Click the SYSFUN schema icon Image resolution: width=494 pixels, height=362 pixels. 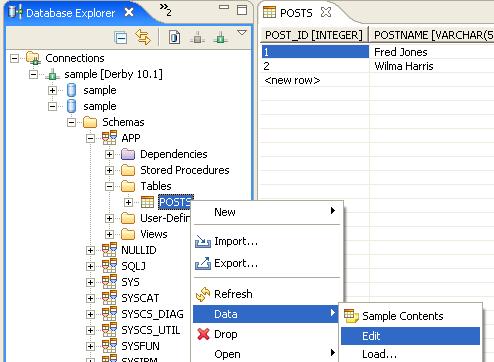[x=109, y=346]
